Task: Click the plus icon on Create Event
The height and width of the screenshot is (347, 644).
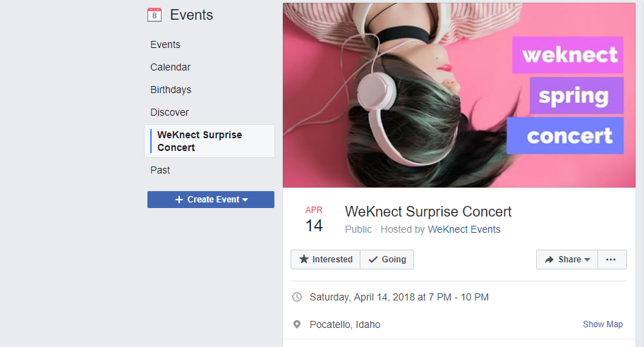Action: (x=179, y=200)
